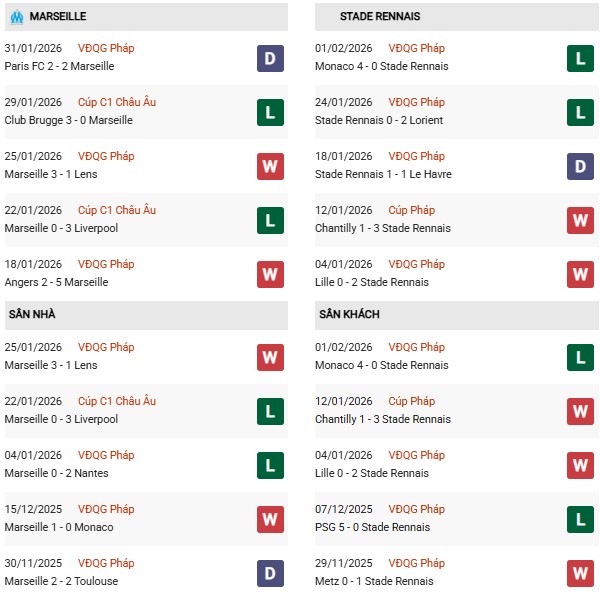Click the D badge for Stade Rennais 1-1 Le Havre
600x595 pixels.
(x=580, y=166)
